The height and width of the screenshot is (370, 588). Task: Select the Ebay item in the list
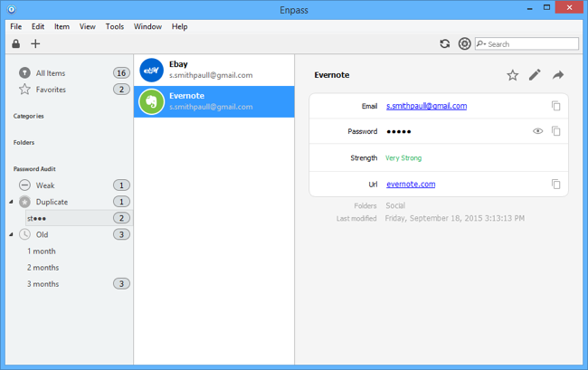click(214, 70)
